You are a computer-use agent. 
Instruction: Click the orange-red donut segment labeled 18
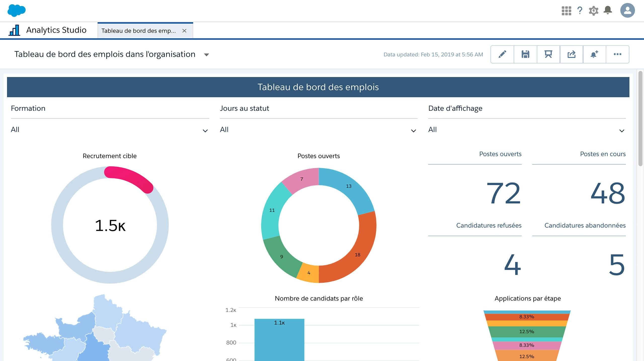pos(357,255)
